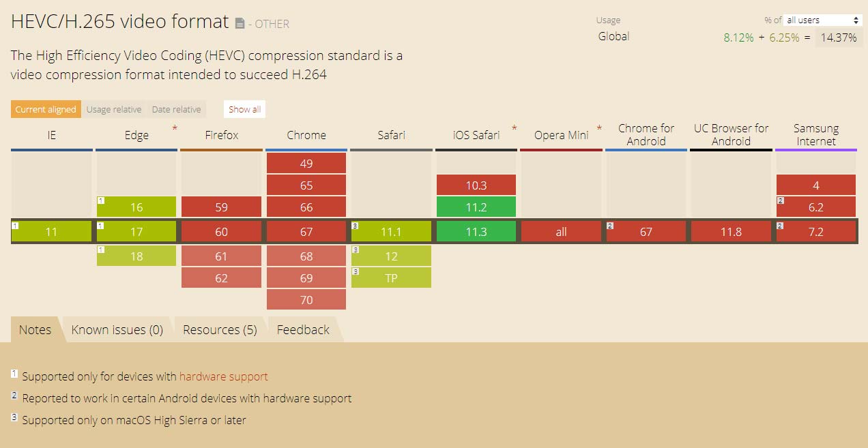Switch to Usage relative view
The width and height of the screenshot is (868, 448).
114,109
